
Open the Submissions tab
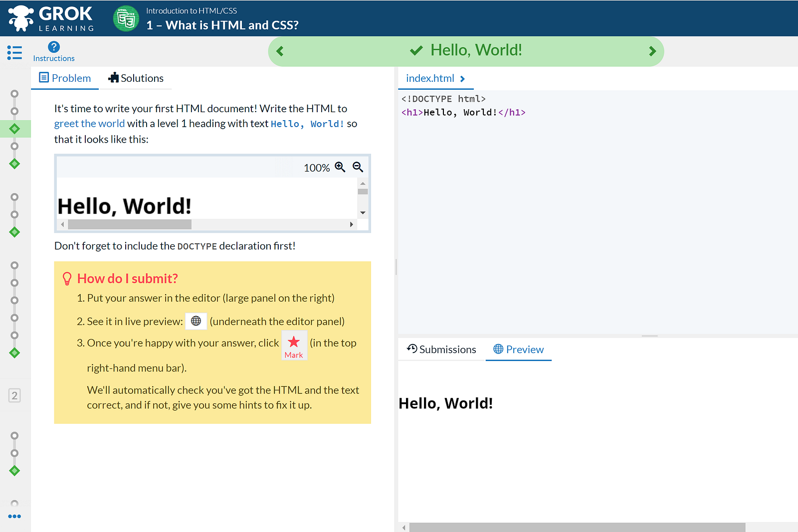point(441,350)
